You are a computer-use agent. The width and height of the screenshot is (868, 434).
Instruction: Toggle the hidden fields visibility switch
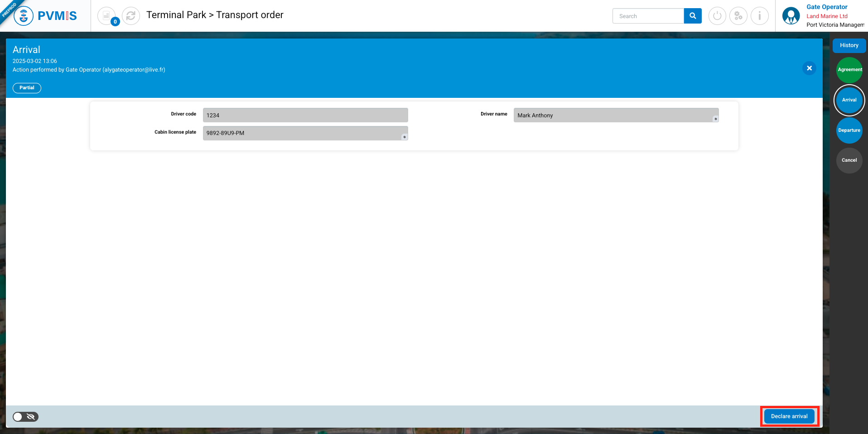click(25, 417)
